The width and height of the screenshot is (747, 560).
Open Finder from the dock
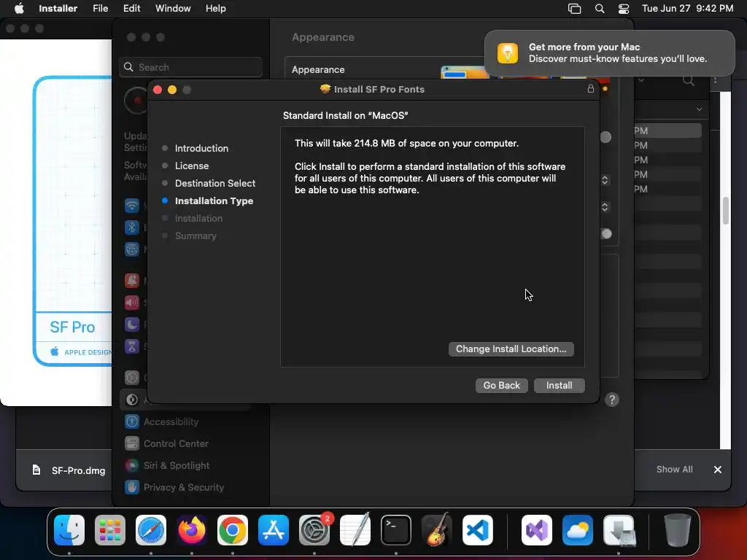[x=69, y=530]
